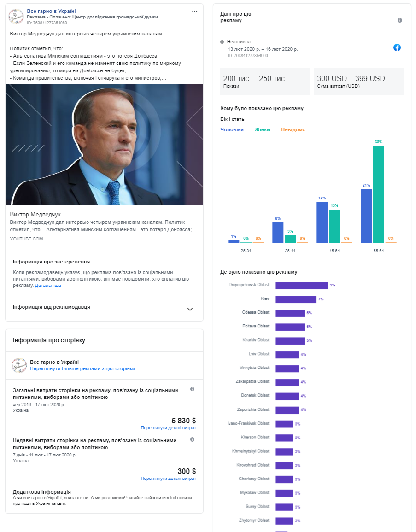Open Переглянути більше реклами з цієї сторінки
Viewport: 416px width, 532px height.
pyautogui.click(x=82, y=368)
